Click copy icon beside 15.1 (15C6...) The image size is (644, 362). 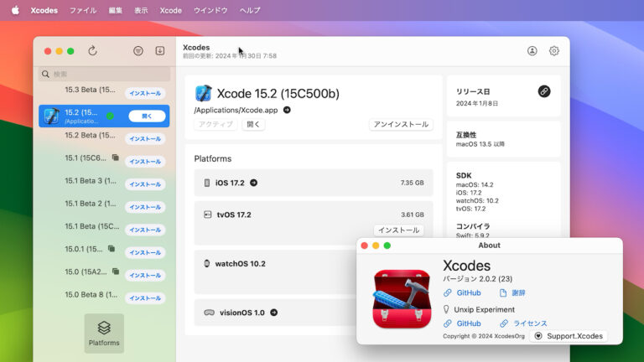click(x=116, y=158)
